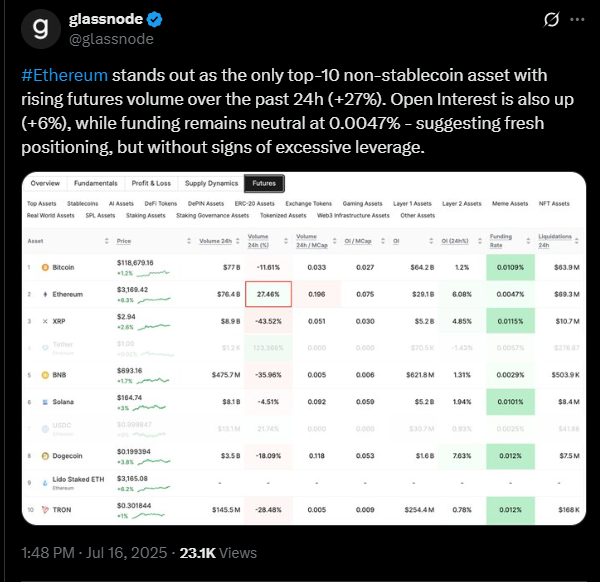Sort table by Price column arrows
Screen dimensions: 600x582
click(189, 241)
